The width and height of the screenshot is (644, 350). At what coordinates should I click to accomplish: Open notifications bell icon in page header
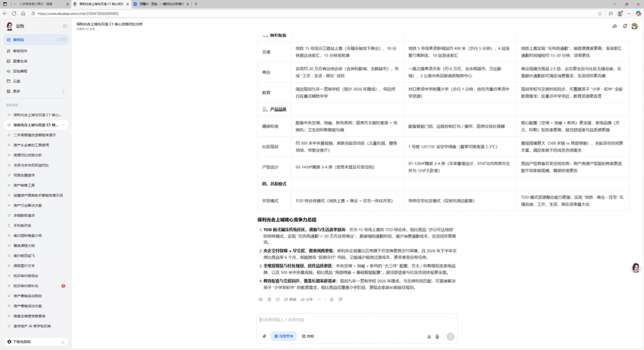coord(625,26)
